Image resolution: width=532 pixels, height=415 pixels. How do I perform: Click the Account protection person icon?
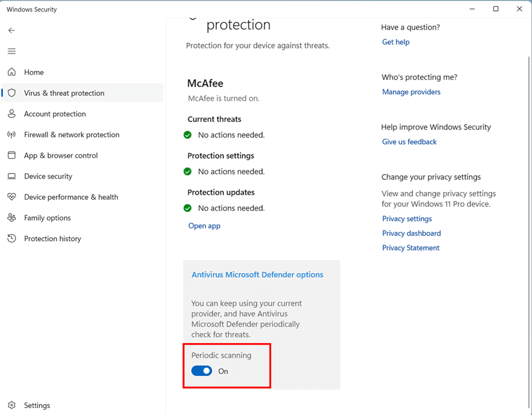12,114
